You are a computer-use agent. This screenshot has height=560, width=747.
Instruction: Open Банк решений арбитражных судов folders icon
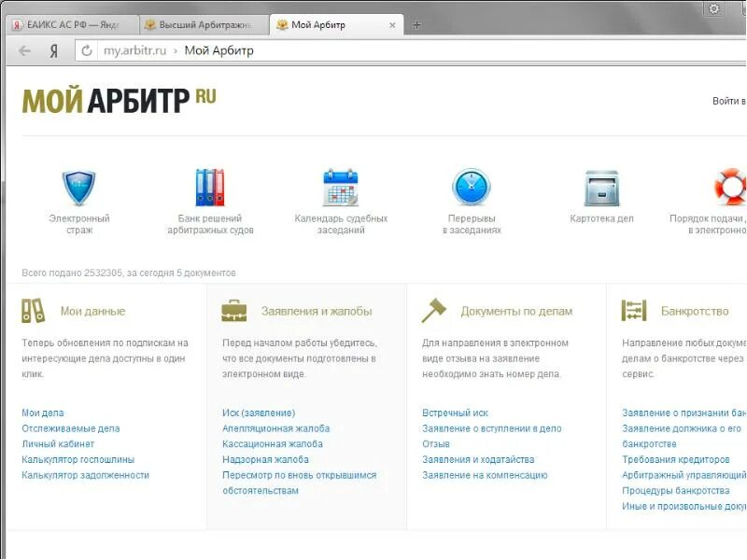coord(209,188)
